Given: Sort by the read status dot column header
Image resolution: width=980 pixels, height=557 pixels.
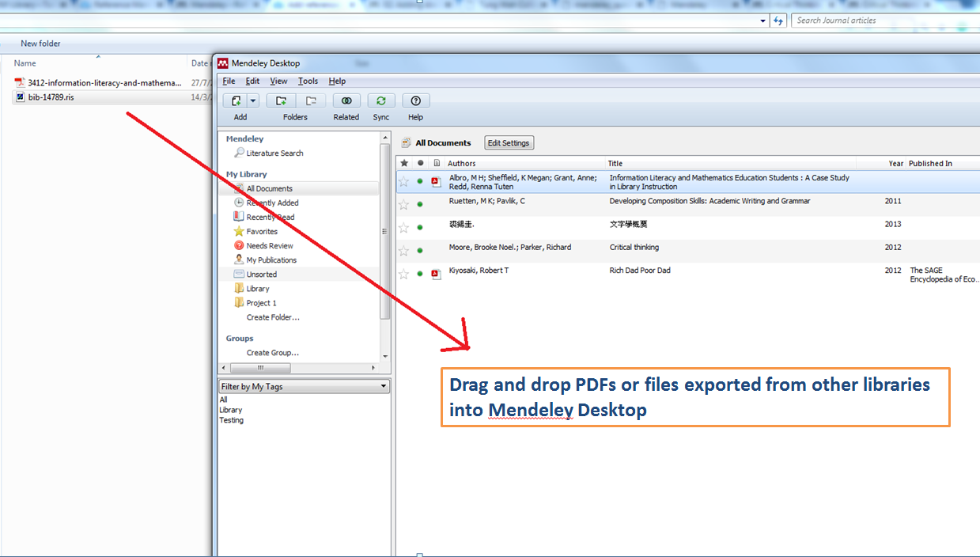Looking at the screenshot, I should click(420, 163).
